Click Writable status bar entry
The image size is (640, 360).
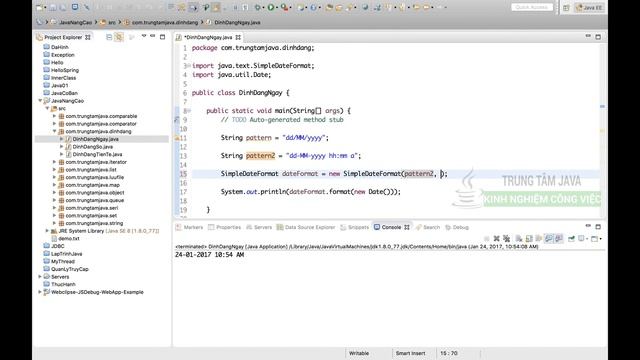click(359, 353)
